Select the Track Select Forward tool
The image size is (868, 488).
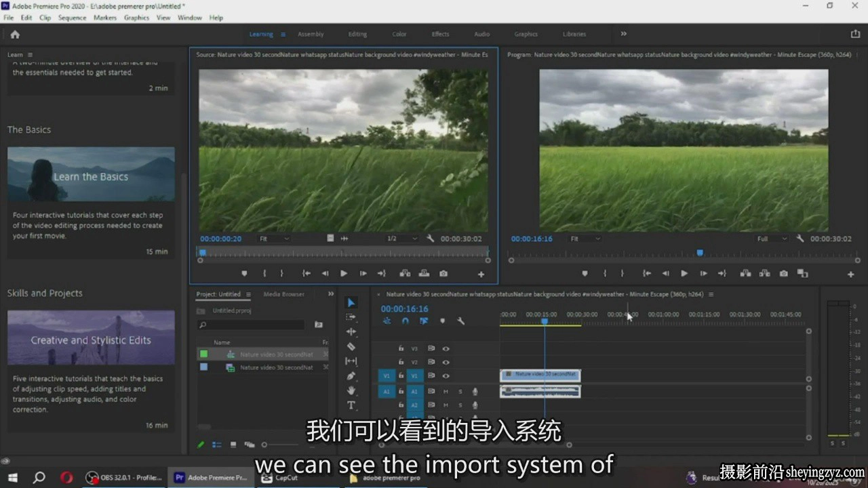coord(351,317)
